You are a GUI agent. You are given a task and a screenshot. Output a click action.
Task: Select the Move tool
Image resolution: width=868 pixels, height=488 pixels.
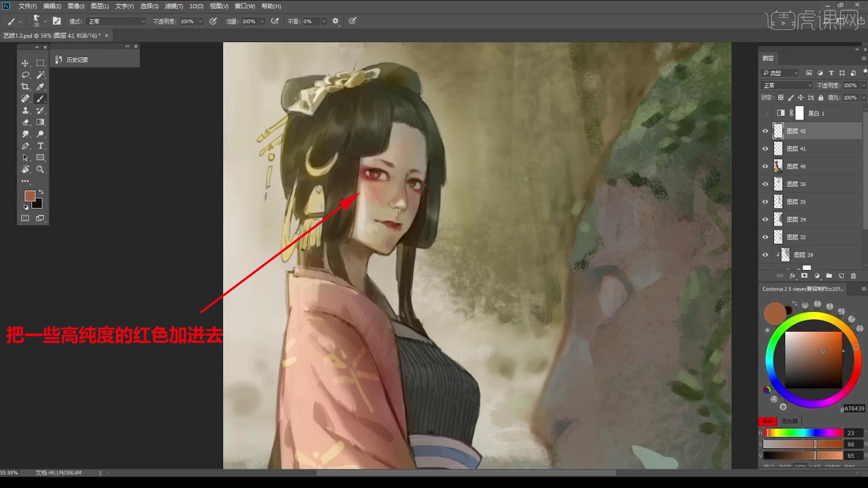pyautogui.click(x=25, y=63)
